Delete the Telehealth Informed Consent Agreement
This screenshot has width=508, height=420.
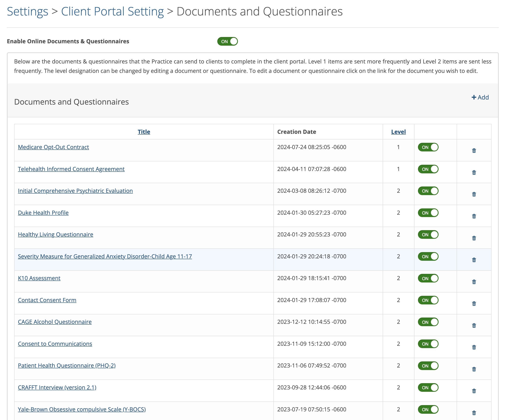[474, 172]
